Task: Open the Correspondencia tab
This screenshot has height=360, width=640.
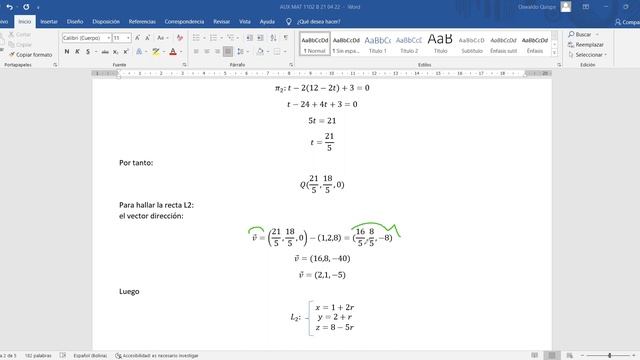Action: (x=184, y=22)
